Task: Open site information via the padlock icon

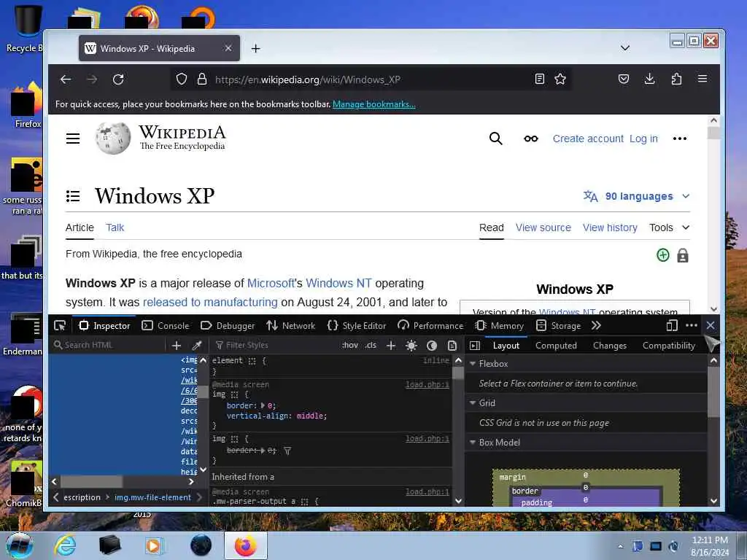Action: click(x=202, y=79)
